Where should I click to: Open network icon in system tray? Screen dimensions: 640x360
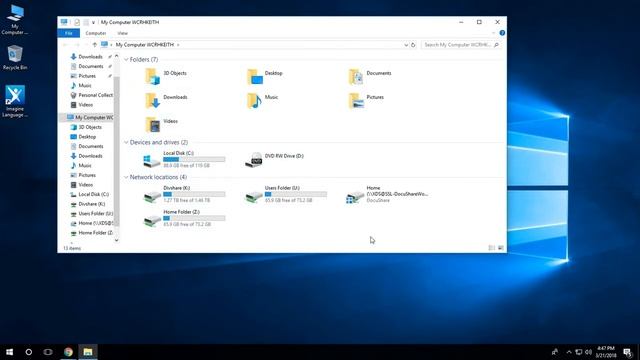coord(579,352)
